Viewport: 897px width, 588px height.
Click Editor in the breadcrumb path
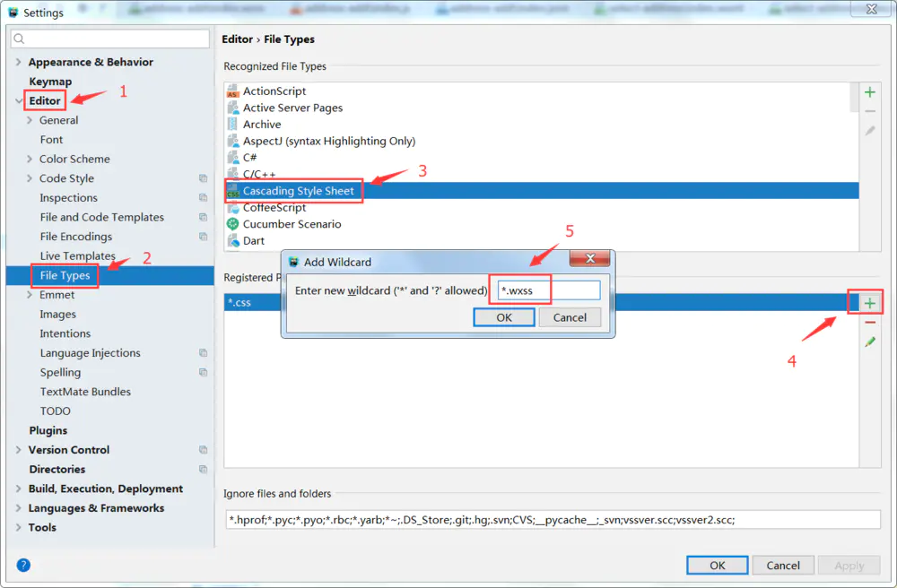tap(237, 39)
